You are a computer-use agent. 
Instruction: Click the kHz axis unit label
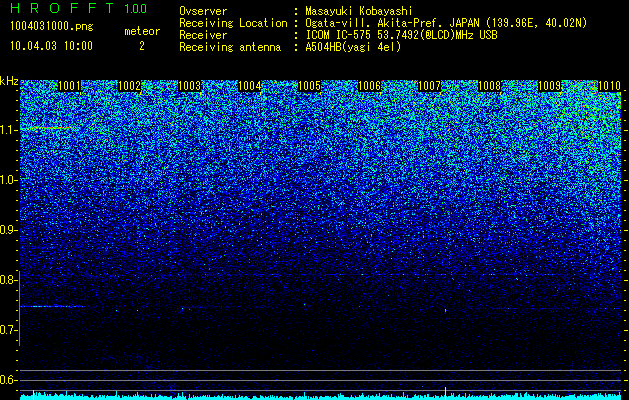pos(9,81)
